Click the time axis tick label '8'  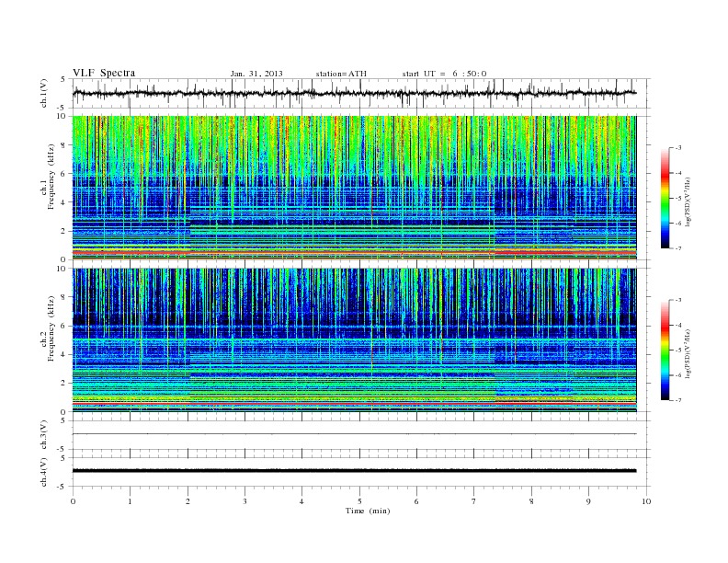(x=531, y=501)
